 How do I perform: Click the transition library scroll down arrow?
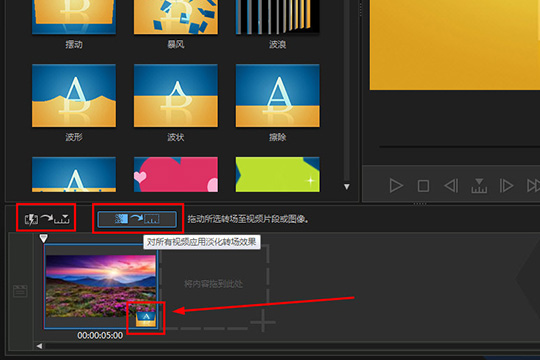pos(347,187)
